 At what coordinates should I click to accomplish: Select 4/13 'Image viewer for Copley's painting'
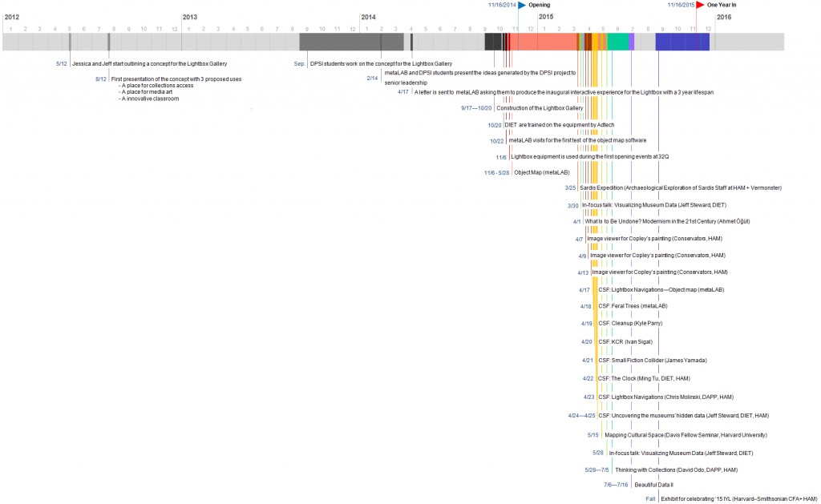pos(661,272)
